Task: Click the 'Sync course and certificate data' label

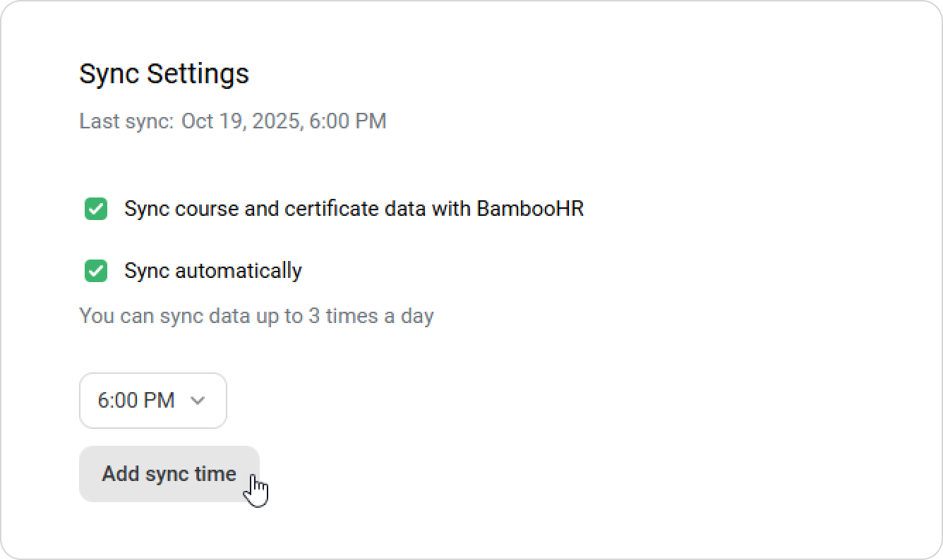Action: click(x=282, y=209)
